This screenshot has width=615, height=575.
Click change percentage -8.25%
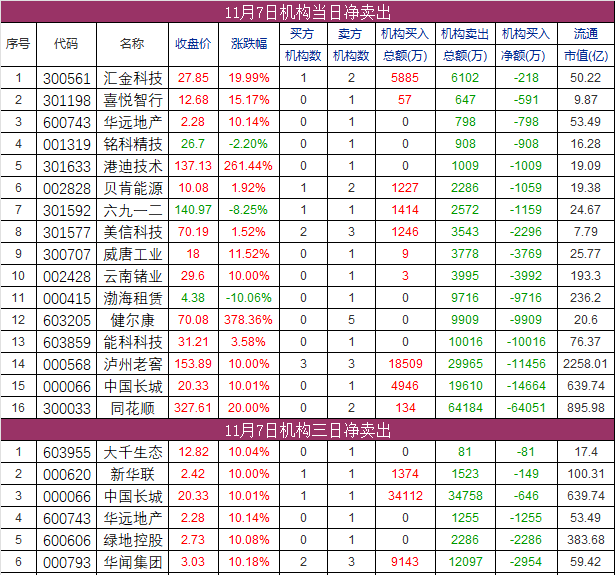pyautogui.click(x=249, y=209)
